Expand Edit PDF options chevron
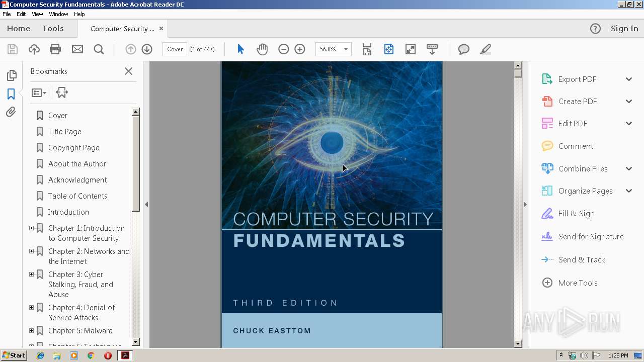Viewport: 644px width, 362px height. (629, 123)
